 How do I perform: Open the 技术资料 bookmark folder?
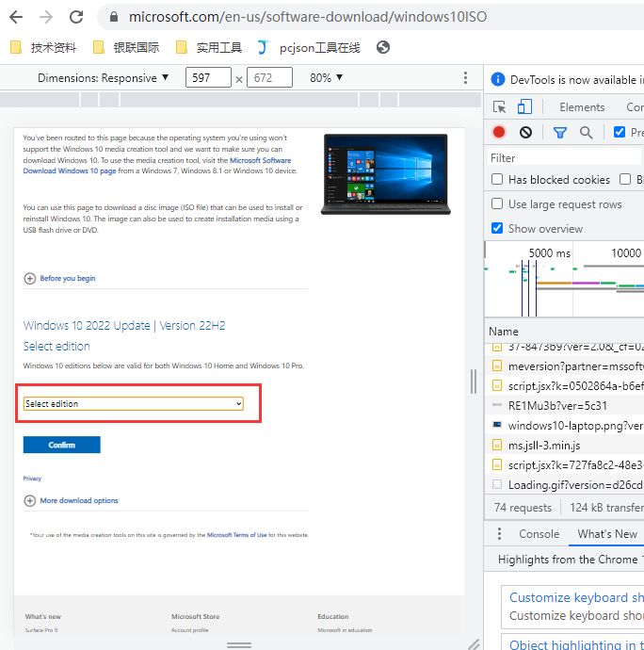pyautogui.click(x=43, y=47)
